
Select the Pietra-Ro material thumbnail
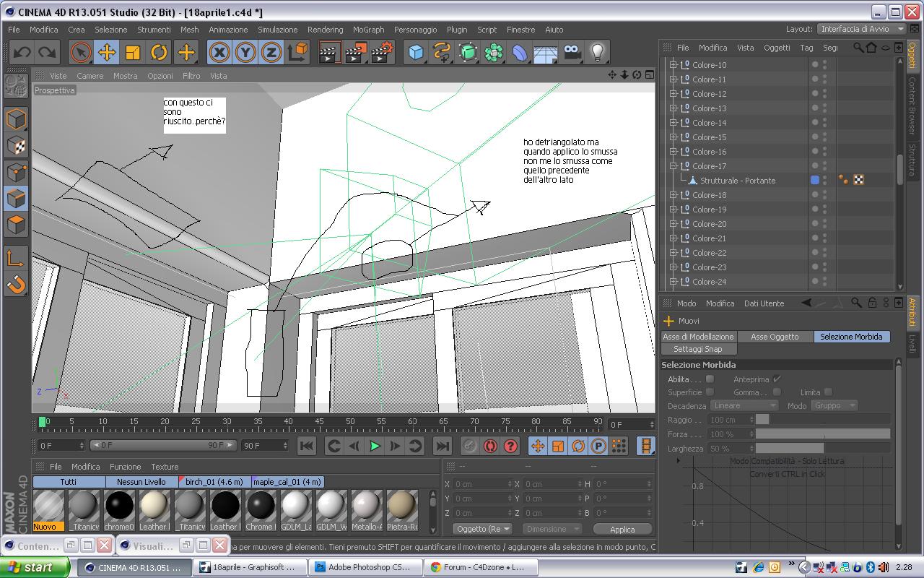click(402, 510)
